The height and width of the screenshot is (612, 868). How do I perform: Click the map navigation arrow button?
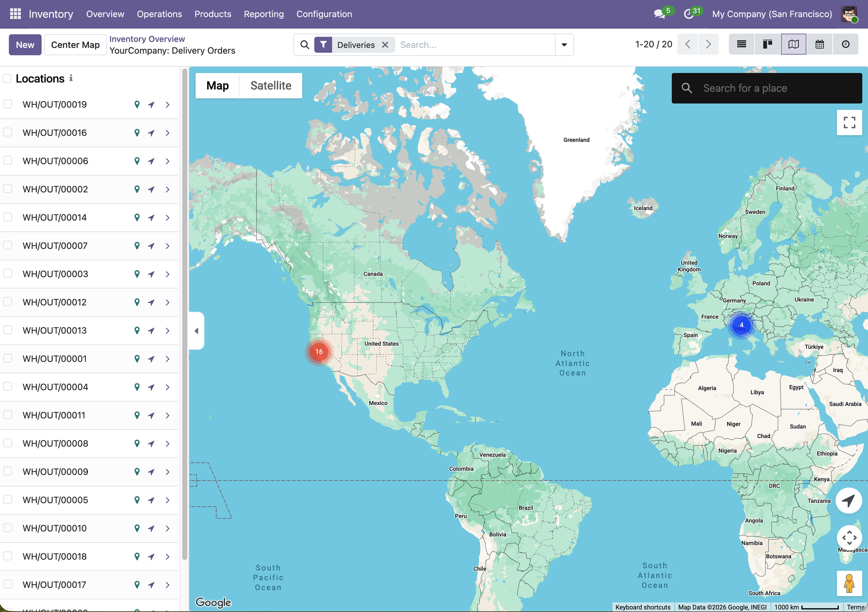click(849, 500)
